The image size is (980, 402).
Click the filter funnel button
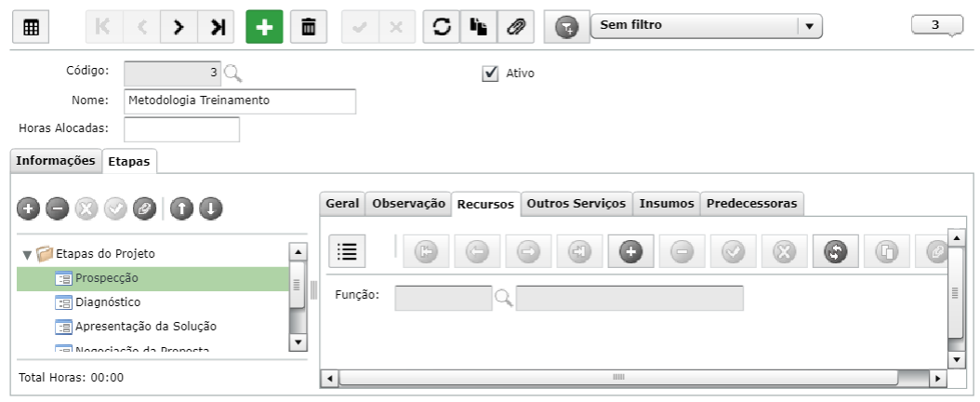coord(566,28)
